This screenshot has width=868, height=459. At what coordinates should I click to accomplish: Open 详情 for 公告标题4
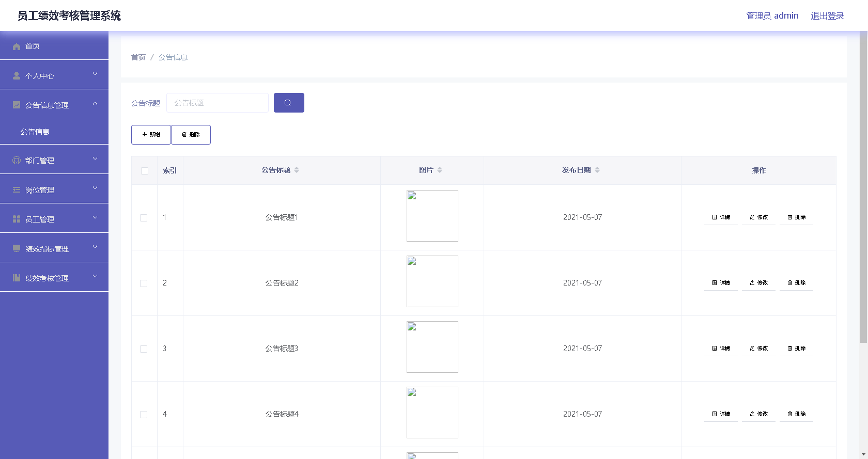pos(721,414)
